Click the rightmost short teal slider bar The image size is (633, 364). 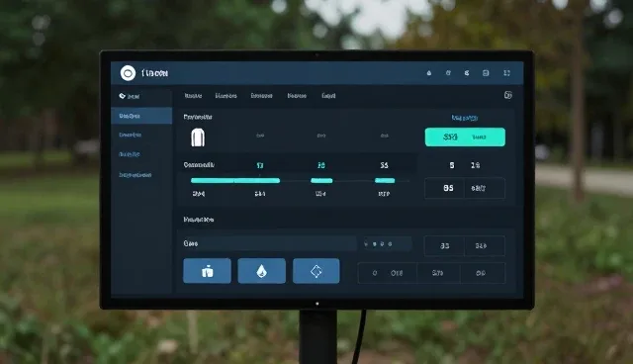pos(385,180)
